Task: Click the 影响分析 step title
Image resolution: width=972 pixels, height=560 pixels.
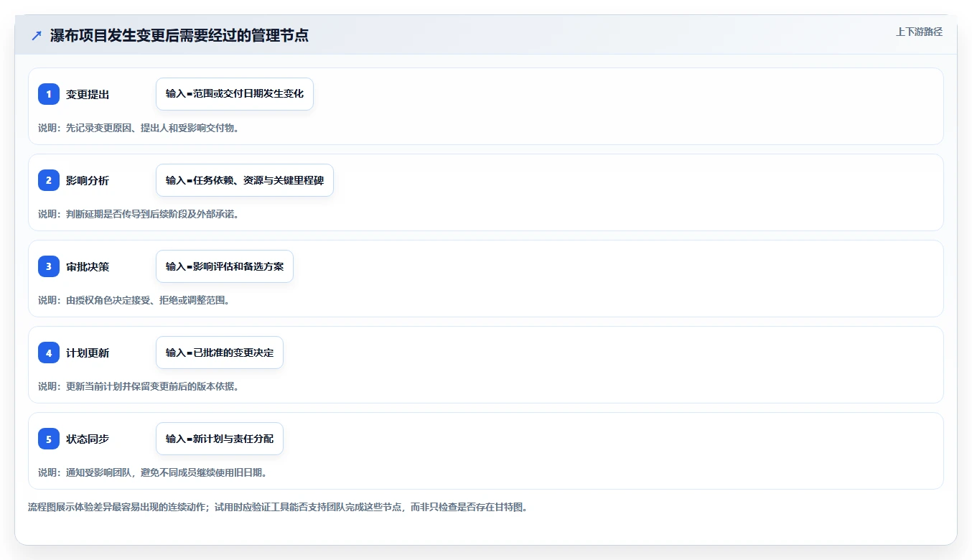Action: (x=88, y=180)
